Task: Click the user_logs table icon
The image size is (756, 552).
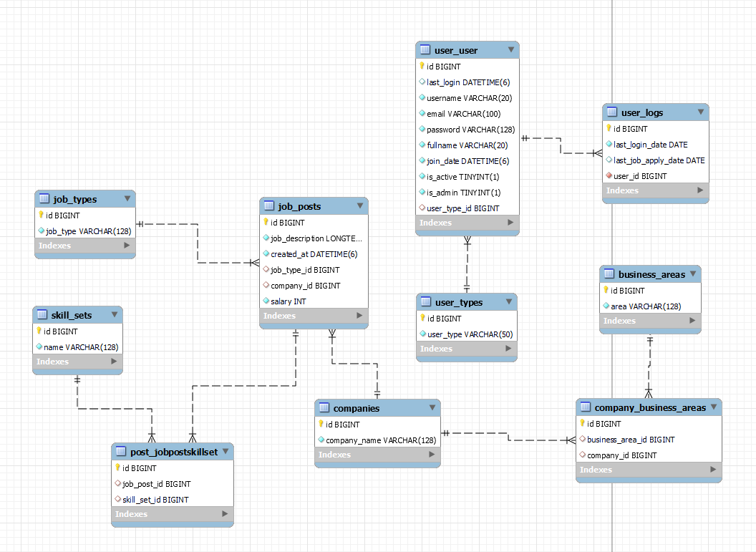Action: coord(612,112)
